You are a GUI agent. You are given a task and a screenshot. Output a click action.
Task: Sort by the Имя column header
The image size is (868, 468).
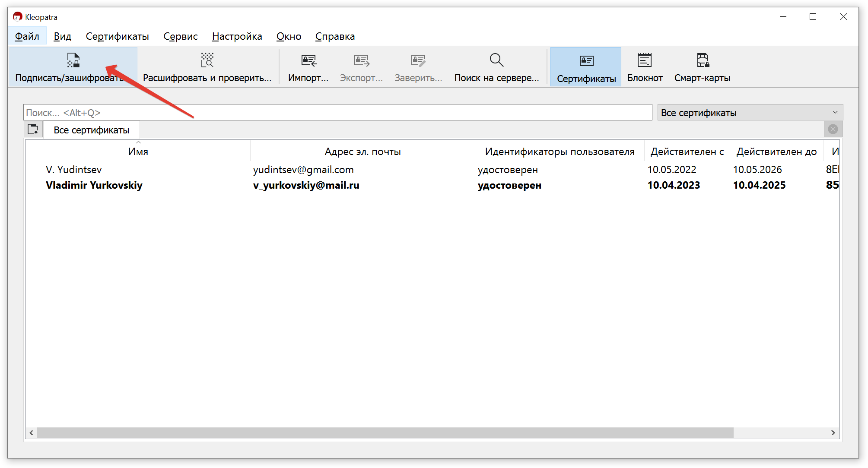coord(138,152)
